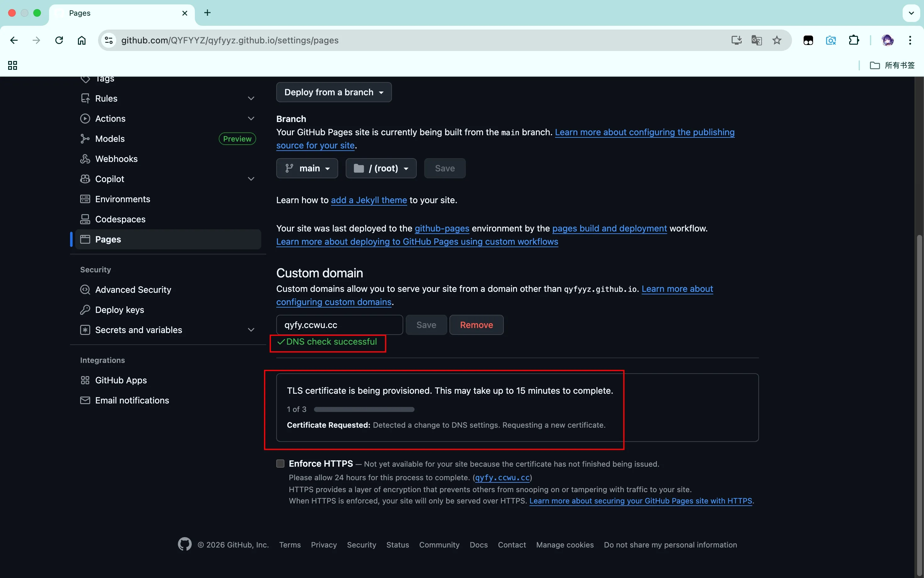The width and height of the screenshot is (924, 578).
Task: Toggle the Enforce HTTPS checkbox
Action: pos(280,463)
